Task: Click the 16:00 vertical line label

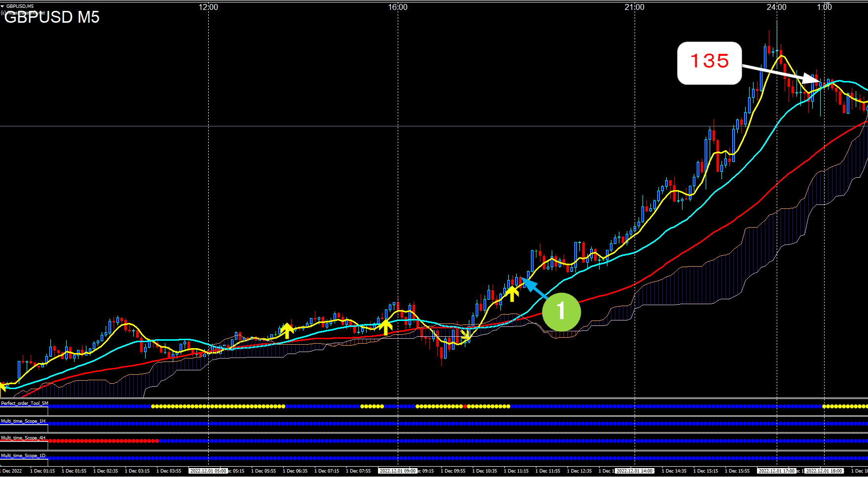Action: [398, 7]
